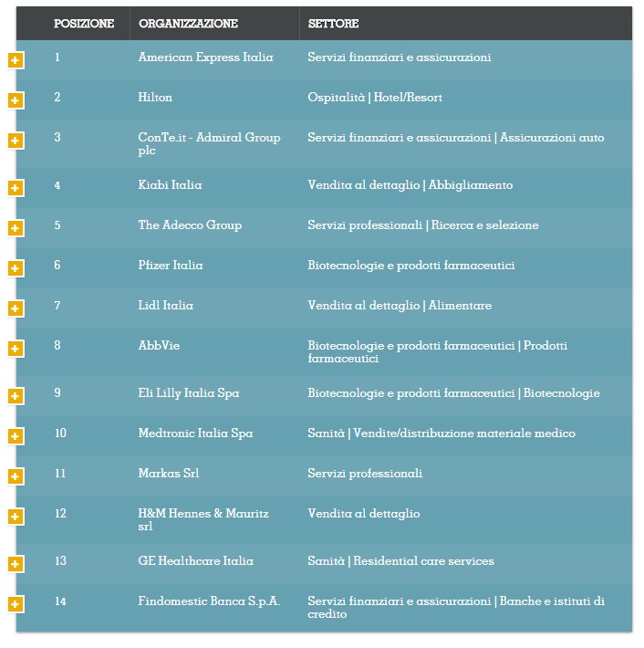Select the GE Healthcare Italia name
Image resolution: width=644 pixels, height=648 pixels.
(196, 560)
